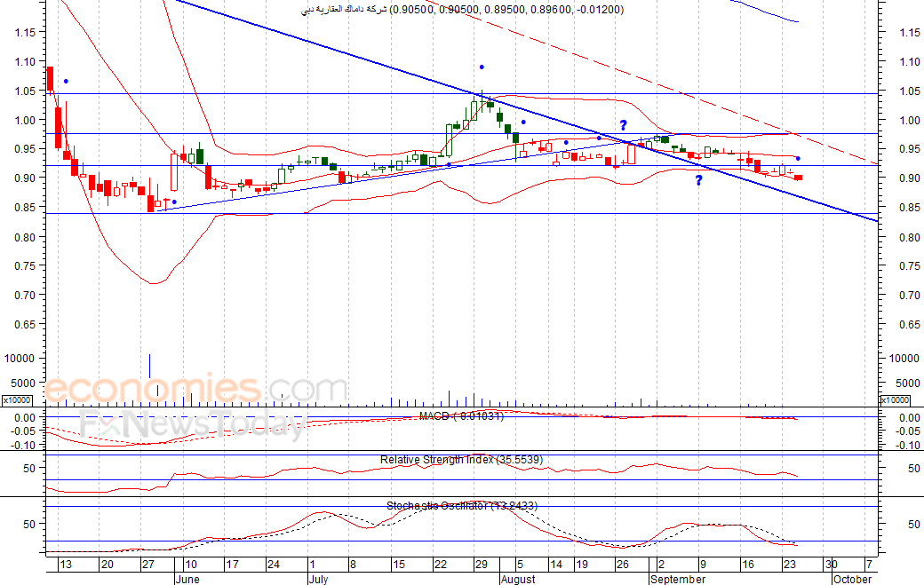The height and width of the screenshot is (585, 924).
Task: Click the Stochastic Oscillator (13.2433) label
Action: tap(462, 505)
